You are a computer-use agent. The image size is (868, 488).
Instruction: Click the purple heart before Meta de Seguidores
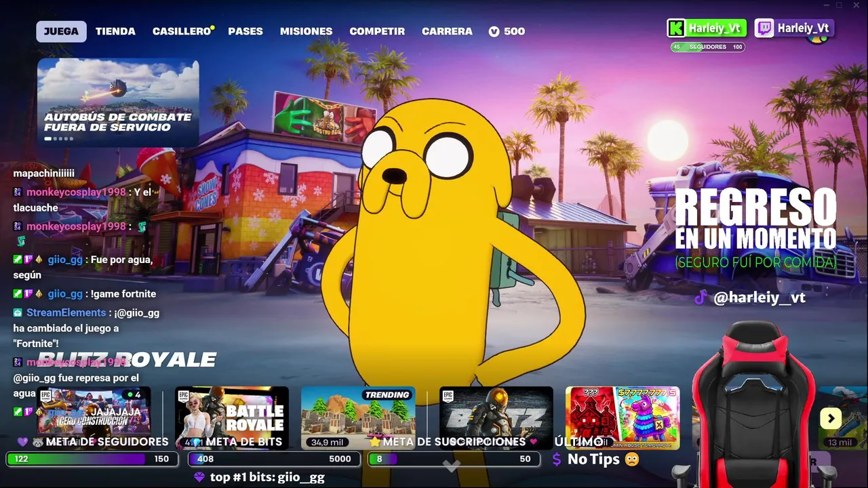coord(22,442)
